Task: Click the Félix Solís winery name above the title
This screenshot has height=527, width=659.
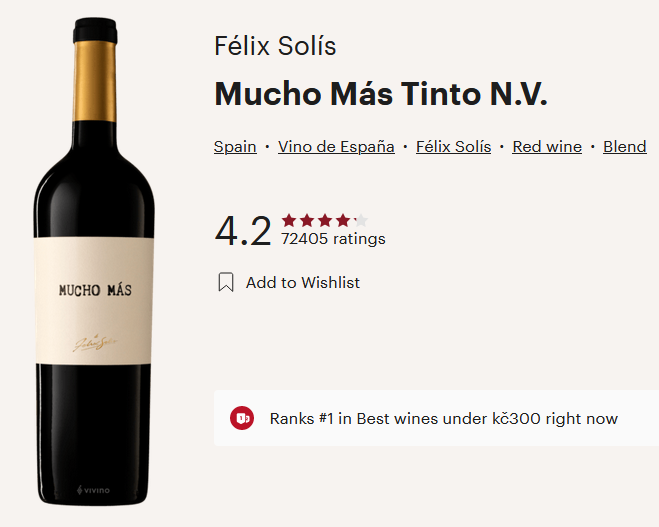Action: click(275, 46)
